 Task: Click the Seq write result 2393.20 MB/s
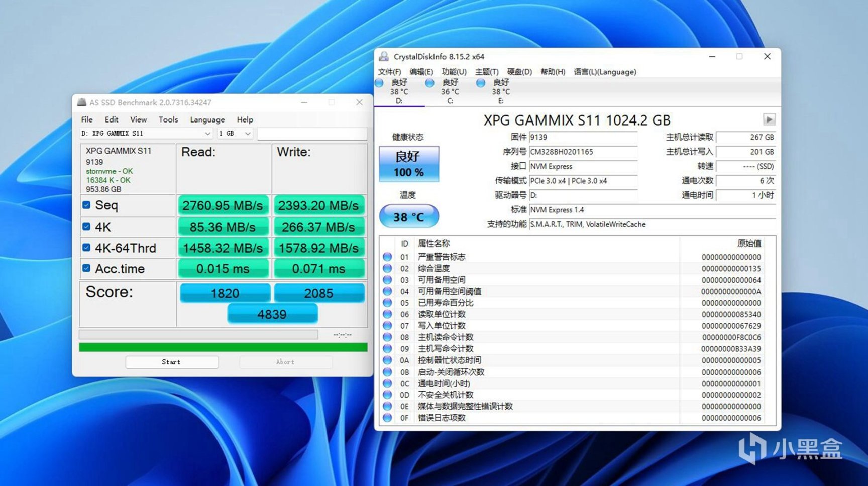point(318,205)
